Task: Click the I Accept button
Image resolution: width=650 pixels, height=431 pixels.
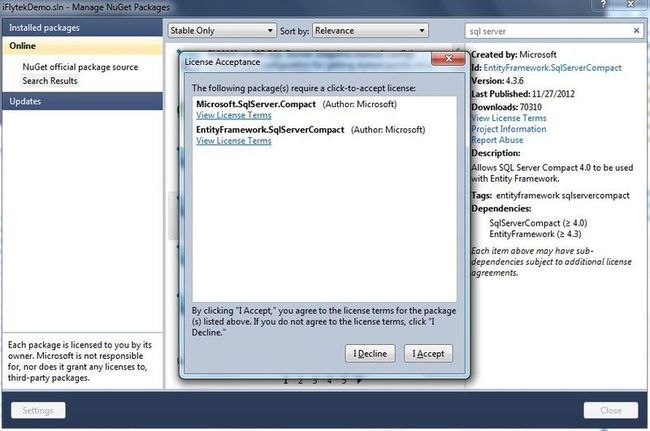Action: (x=428, y=354)
